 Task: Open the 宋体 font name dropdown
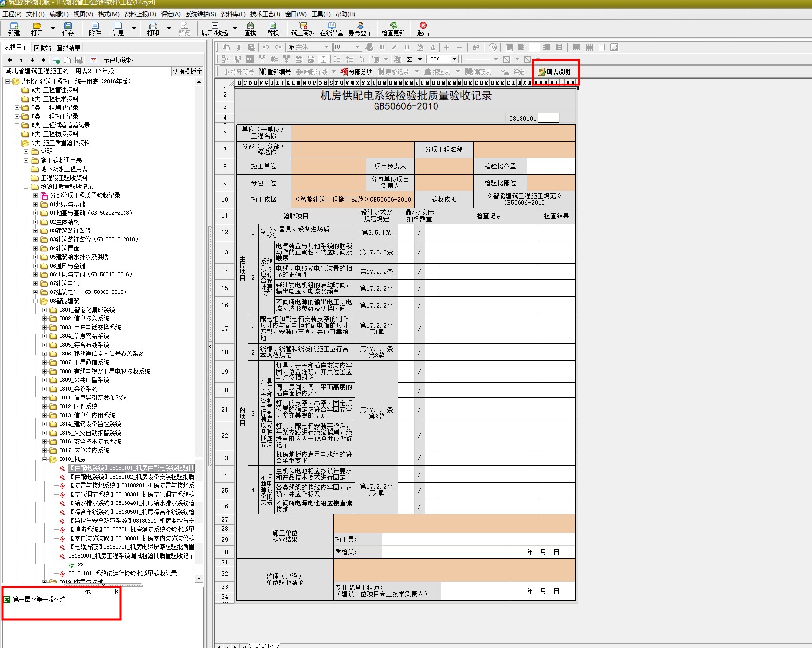pyautogui.click(x=327, y=47)
